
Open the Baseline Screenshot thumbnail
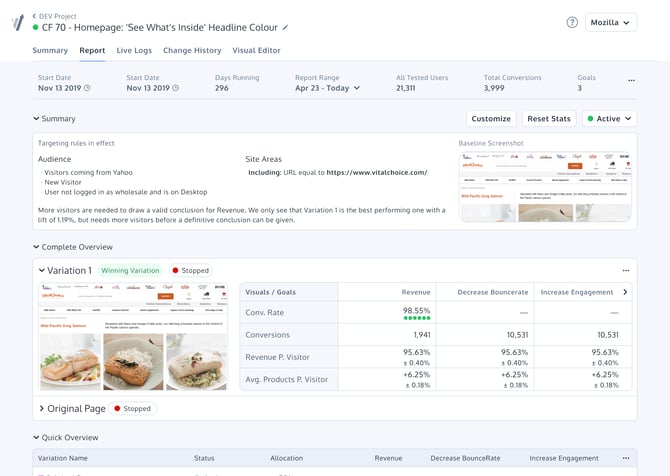click(545, 187)
